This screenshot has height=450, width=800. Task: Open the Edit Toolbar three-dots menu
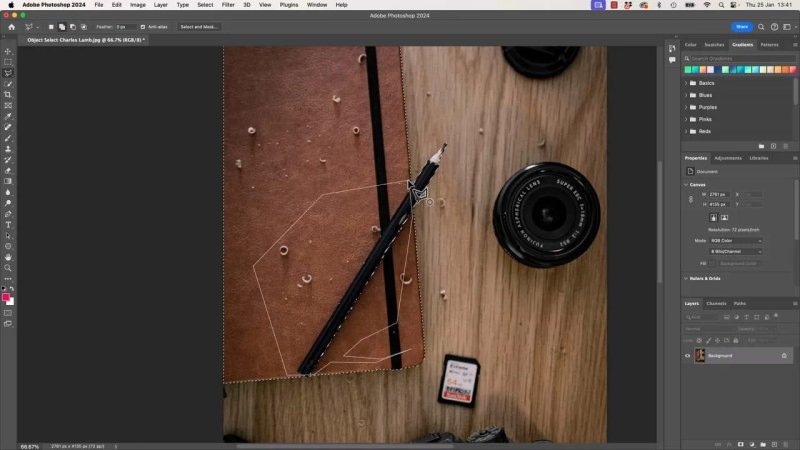pyautogui.click(x=8, y=279)
